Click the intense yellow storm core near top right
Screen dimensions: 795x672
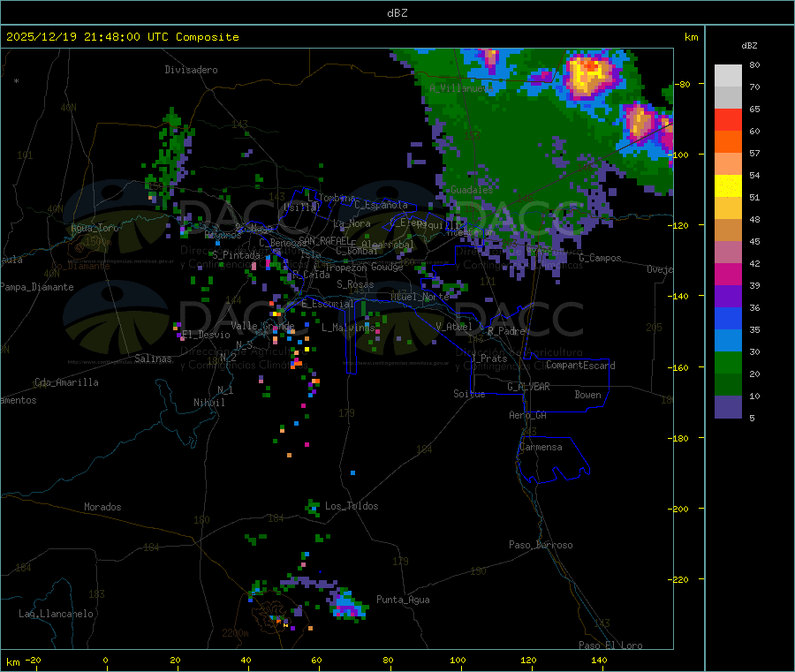589,76
